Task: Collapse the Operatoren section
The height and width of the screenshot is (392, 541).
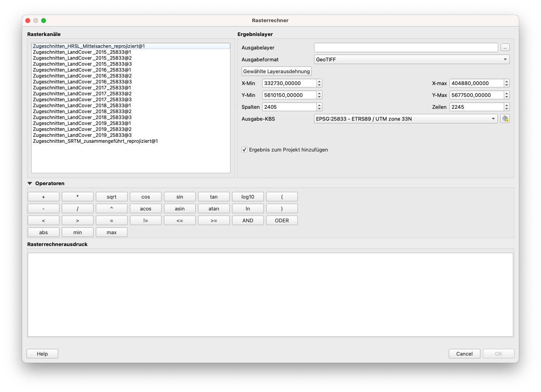Action: click(30, 184)
